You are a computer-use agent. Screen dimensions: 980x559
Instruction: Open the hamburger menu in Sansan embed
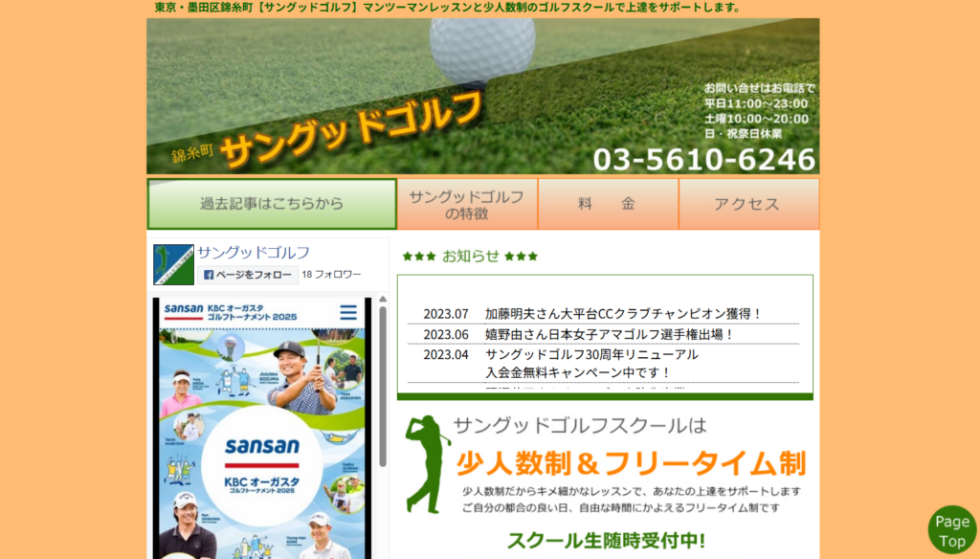(348, 312)
